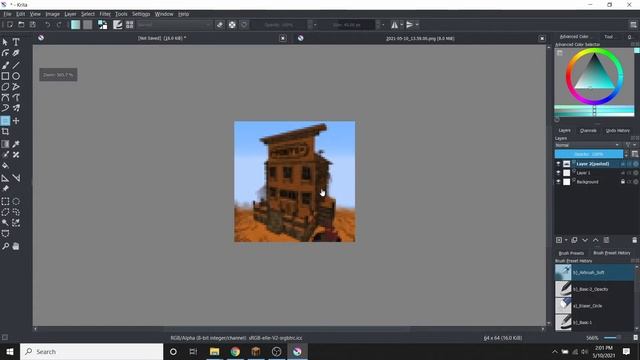Switch to the Undo History tab
Image resolution: width=640 pixels, height=360 pixels.
point(618,131)
